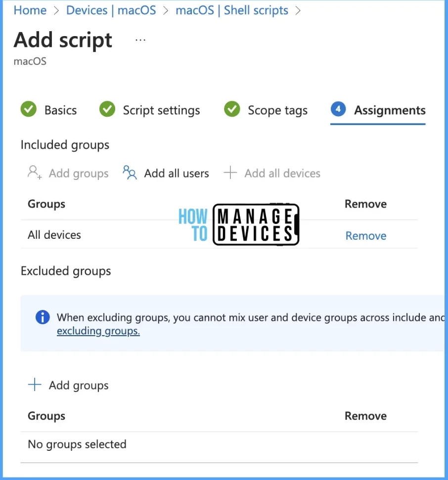Screen dimensions: 448x480
Task: Open the ellipsis menu next to Add script title
Action: pyautogui.click(x=140, y=40)
